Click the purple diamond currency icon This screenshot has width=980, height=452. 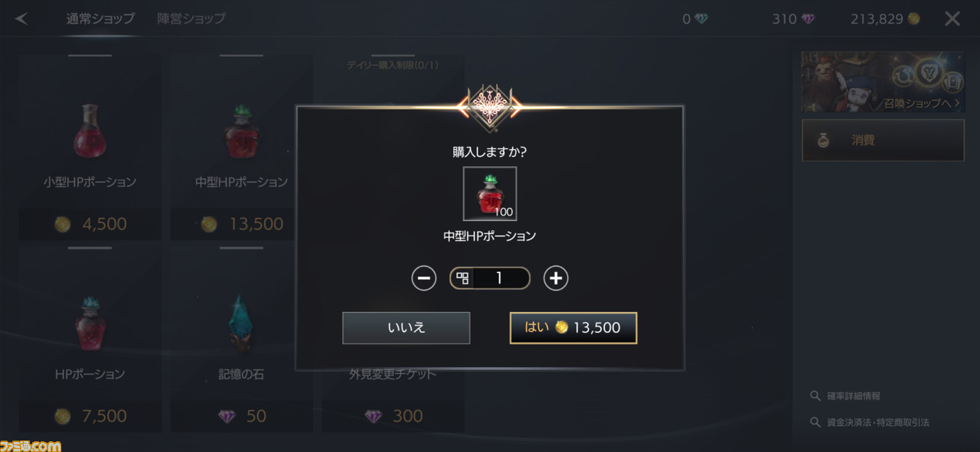808,19
